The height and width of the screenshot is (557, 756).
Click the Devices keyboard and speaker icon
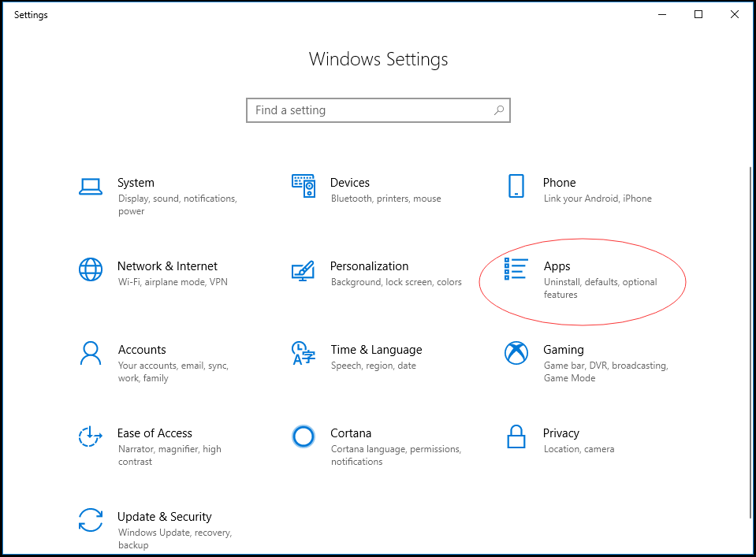pos(304,186)
